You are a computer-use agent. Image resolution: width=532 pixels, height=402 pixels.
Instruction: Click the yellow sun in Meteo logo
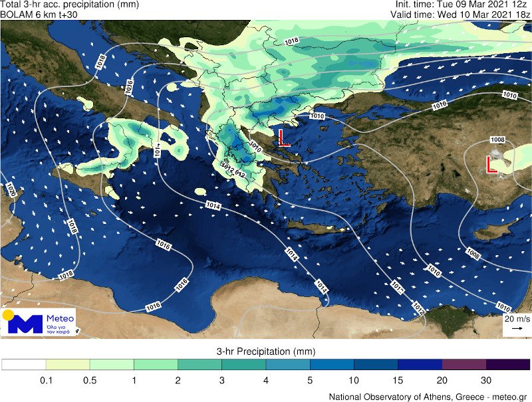9,314
